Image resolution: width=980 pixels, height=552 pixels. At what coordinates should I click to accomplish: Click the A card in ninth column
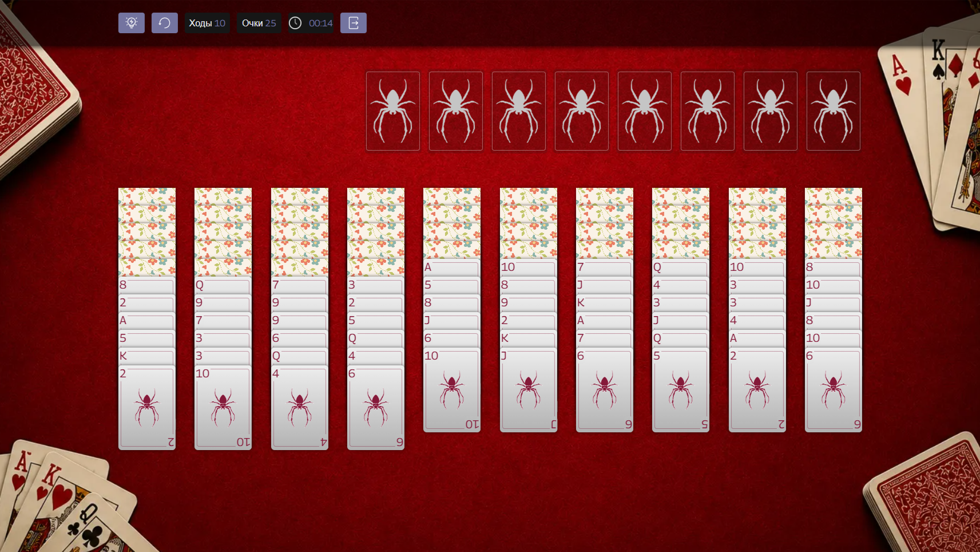tap(757, 338)
